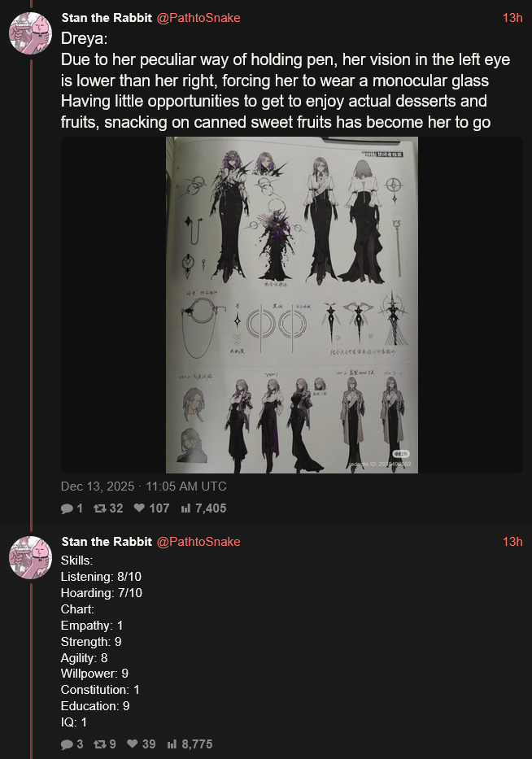The image size is (532, 759).
Task: Open the Dreya concept art image
Action: pyautogui.click(x=292, y=305)
